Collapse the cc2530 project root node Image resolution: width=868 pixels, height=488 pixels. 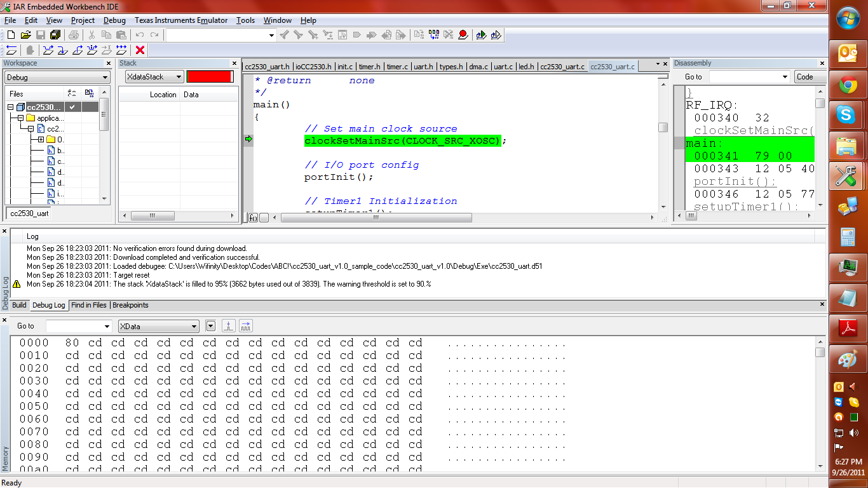tap(11, 107)
